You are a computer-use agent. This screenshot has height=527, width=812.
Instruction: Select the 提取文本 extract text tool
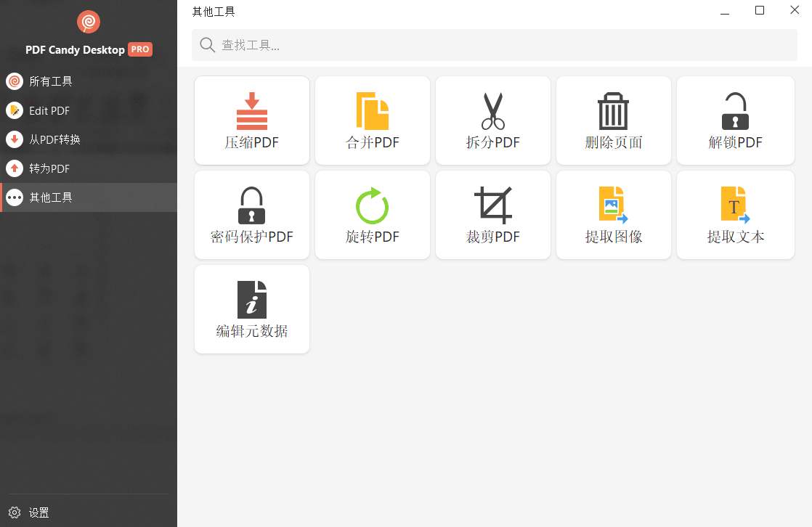[734, 214]
